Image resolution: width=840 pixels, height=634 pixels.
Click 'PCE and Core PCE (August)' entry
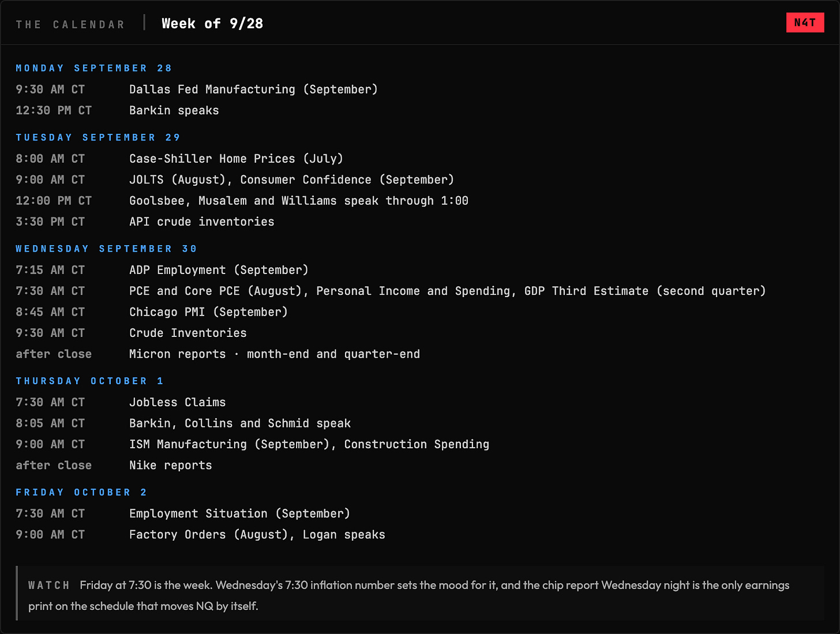coord(448,291)
